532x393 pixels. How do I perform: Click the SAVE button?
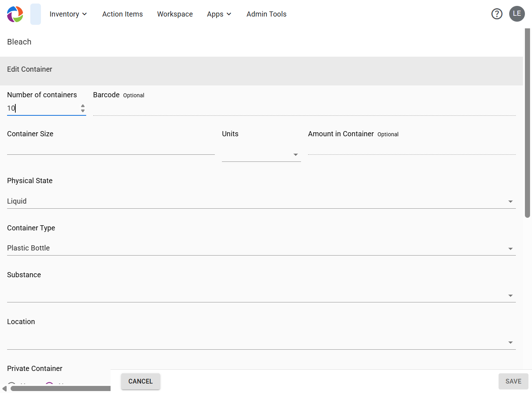(x=514, y=381)
